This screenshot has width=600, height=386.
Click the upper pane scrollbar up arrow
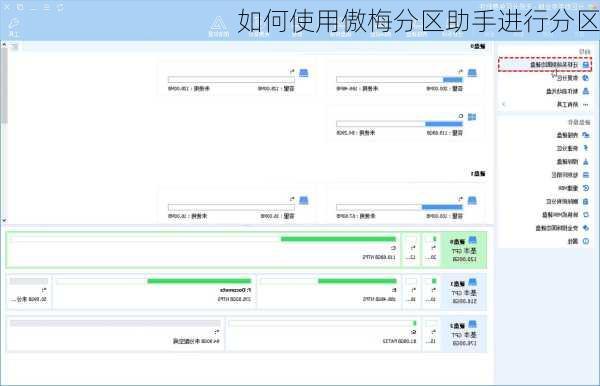(x=4, y=45)
